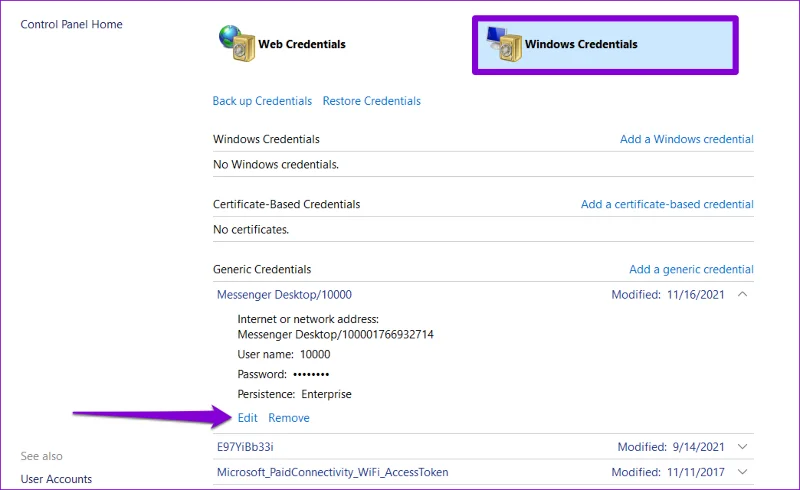Select the Web Credentials label
The width and height of the screenshot is (800, 490).
click(x=302, y=44)
